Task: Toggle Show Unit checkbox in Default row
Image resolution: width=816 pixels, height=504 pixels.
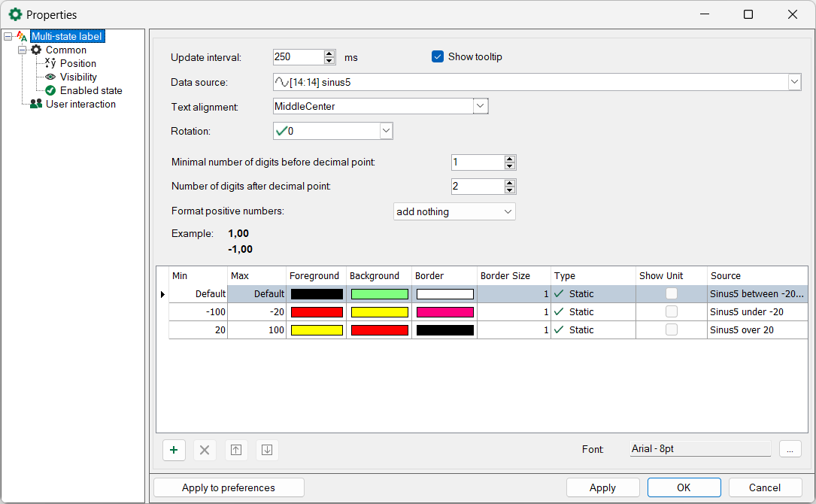Action: click(671, 294)
